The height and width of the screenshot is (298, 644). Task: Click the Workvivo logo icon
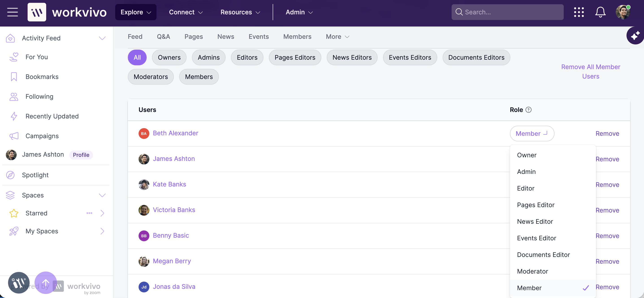click(37, 12)
